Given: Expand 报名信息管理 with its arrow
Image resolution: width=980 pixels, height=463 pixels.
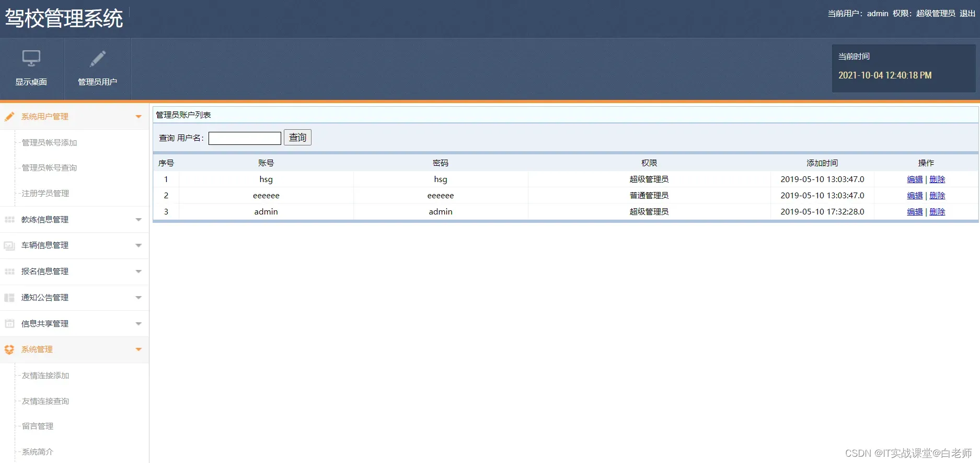Looking at the screenshot, I should click(x=139, y=272).
